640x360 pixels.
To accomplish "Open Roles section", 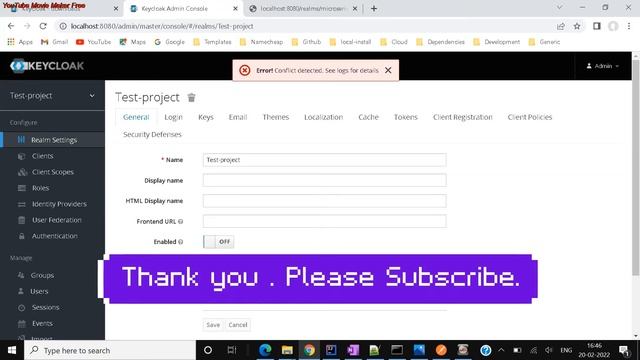I will 40,188.
